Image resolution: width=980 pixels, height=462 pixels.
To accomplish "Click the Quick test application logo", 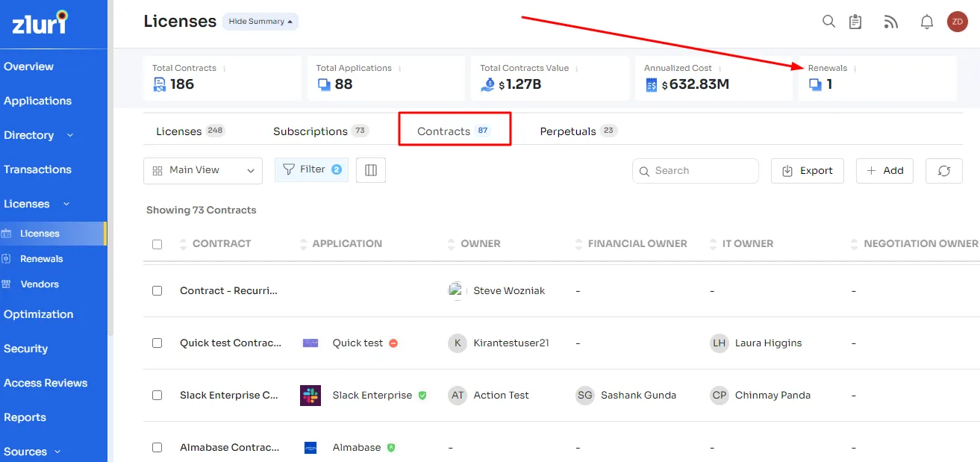I will point(310,343).
